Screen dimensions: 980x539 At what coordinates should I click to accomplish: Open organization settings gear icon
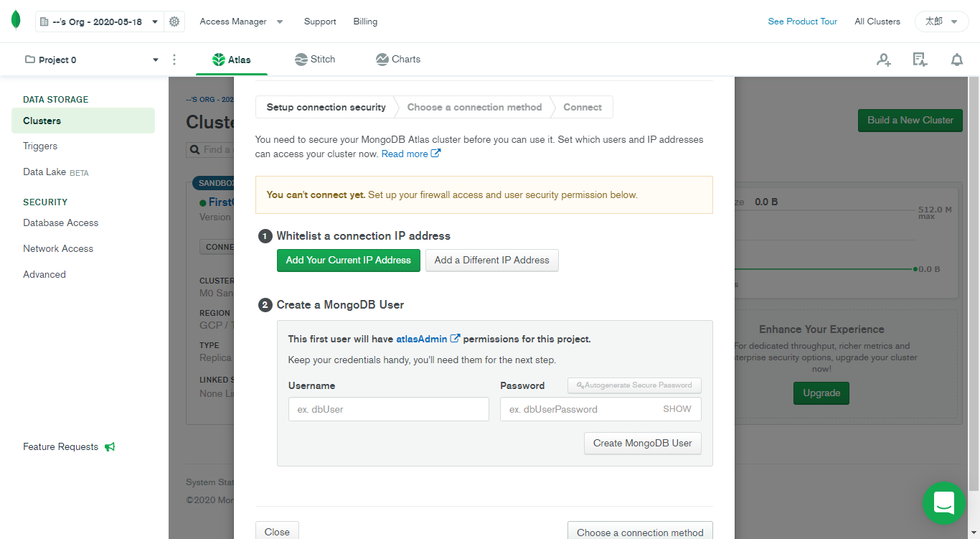point(174,22)
